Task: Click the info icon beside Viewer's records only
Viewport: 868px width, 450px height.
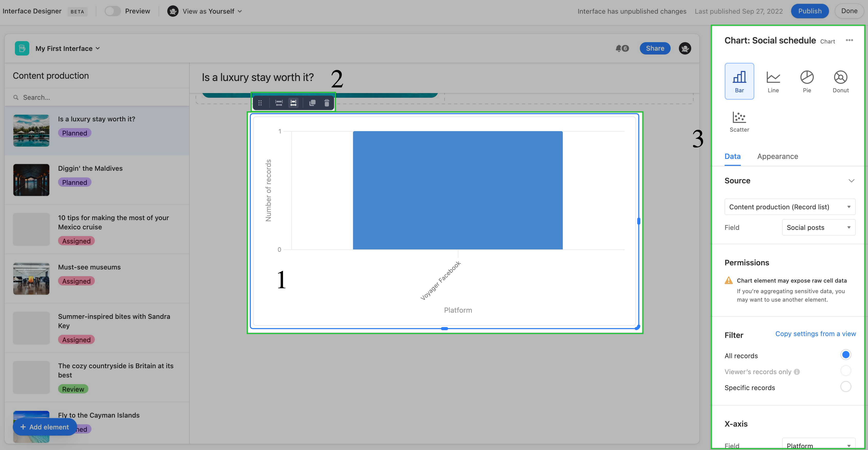Action: point(797,372)
